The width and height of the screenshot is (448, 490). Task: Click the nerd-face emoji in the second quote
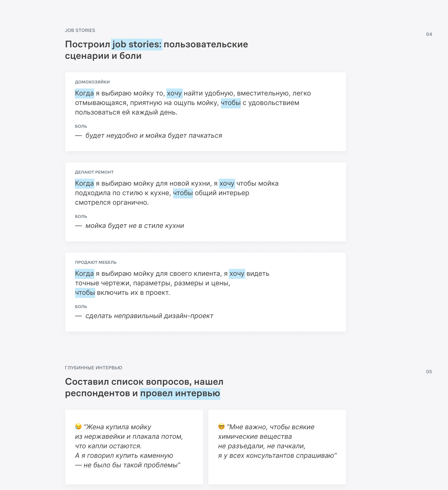[221, 427]
